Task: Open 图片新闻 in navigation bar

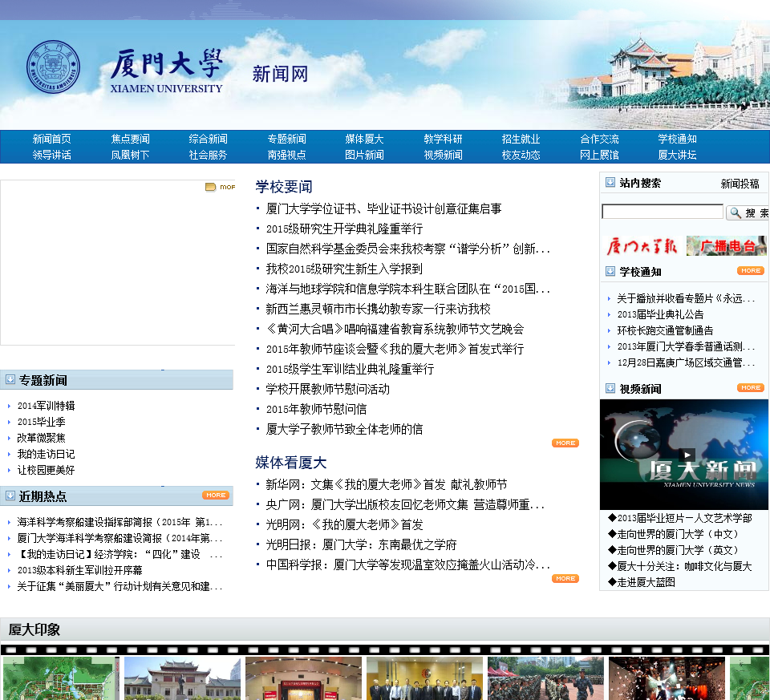Action: click(x=364, y=155)
